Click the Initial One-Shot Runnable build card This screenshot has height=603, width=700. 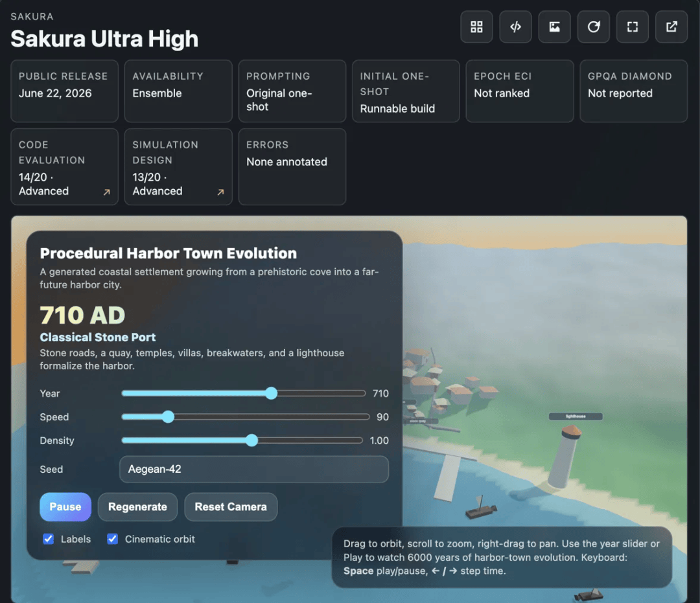406,91
